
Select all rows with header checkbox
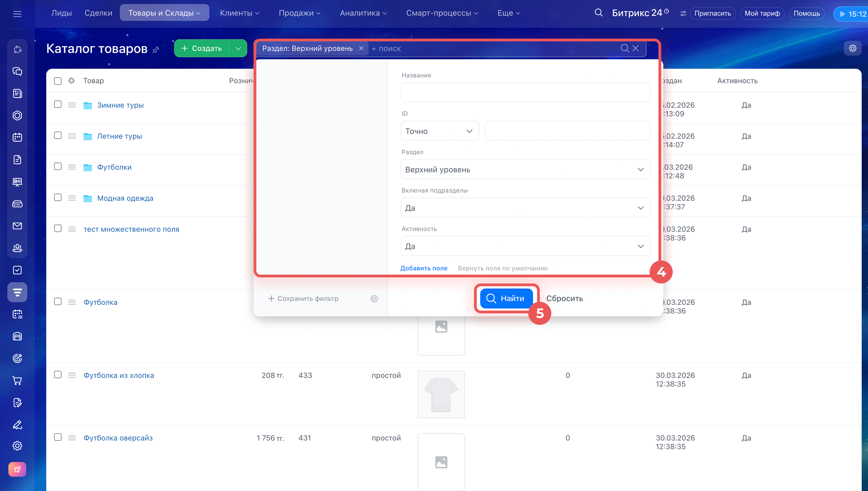[x=58, y=81]
